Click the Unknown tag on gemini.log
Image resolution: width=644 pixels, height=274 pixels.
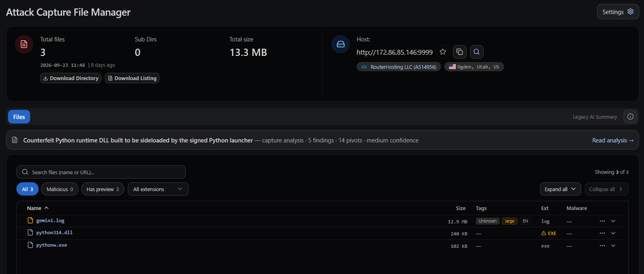[488, 221]
